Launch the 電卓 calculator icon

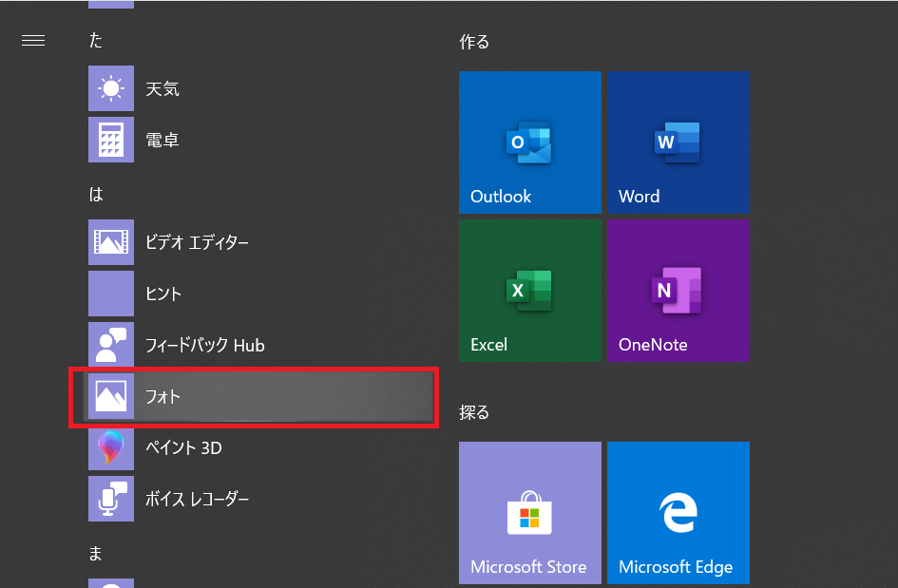tap(111, 140)
